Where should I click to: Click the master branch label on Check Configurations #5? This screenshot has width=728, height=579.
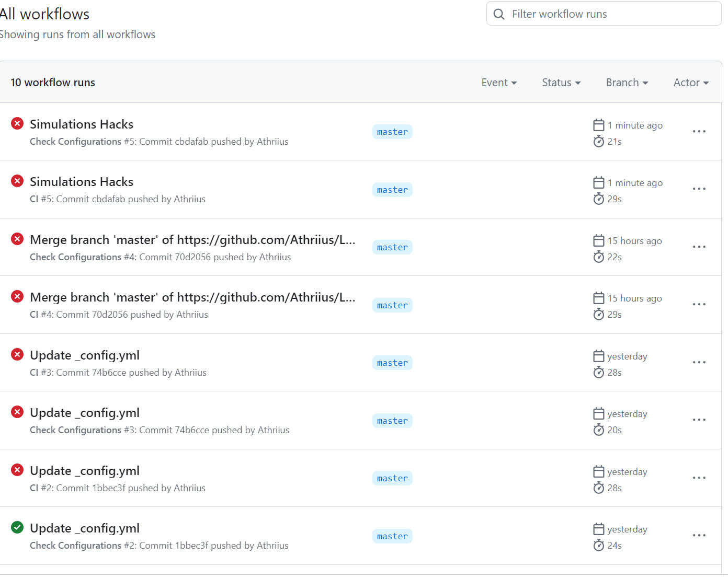click(x=392, y=132)
